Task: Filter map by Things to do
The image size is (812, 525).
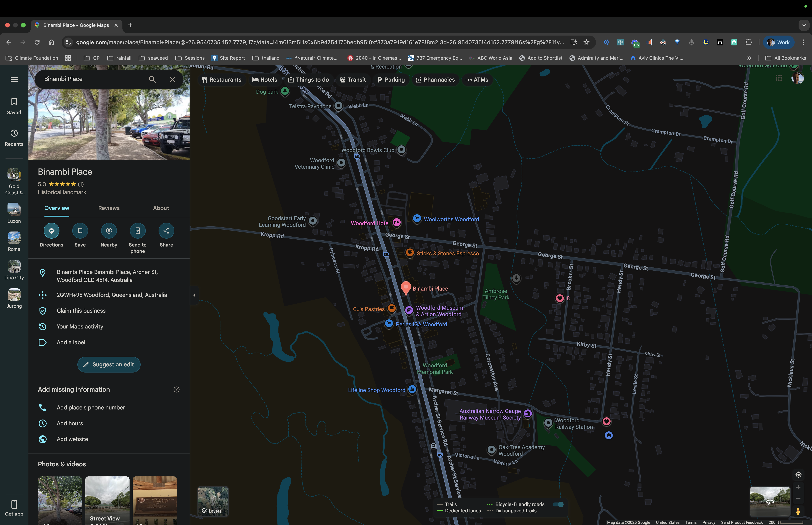Action: (x=308, y=80)
